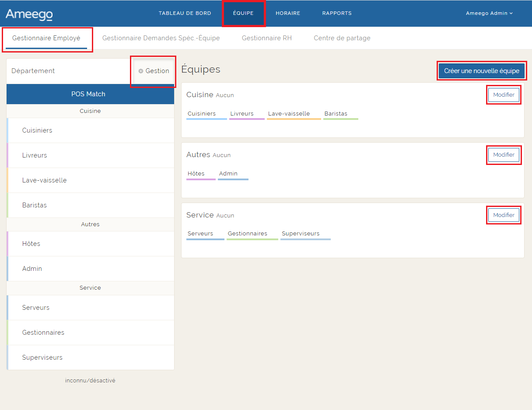
Task: Open the Ameego Admin user dropdown
Action: pyautogui.click(x=489, y=13)
